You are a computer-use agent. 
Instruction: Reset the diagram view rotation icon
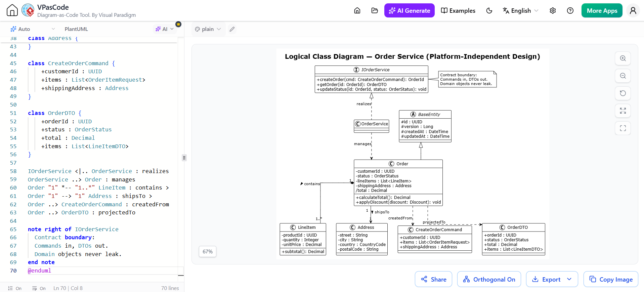623,93
